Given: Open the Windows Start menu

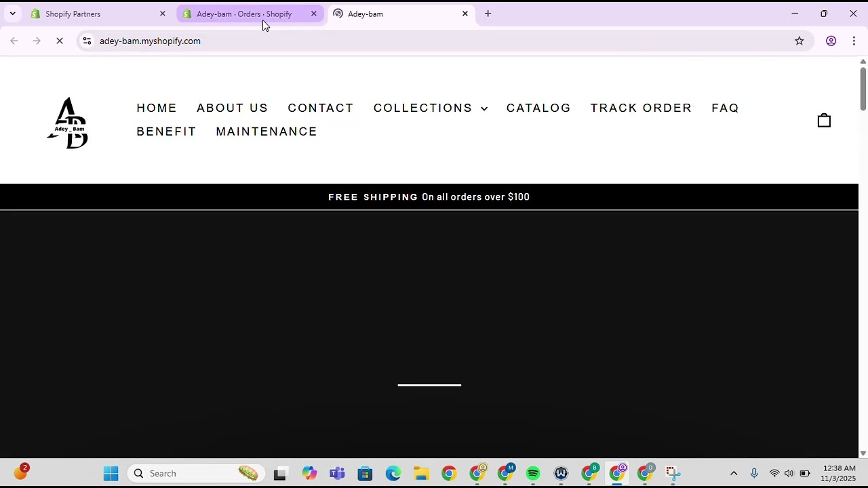Looking at the screenshot, I should [x=111, y=473].
